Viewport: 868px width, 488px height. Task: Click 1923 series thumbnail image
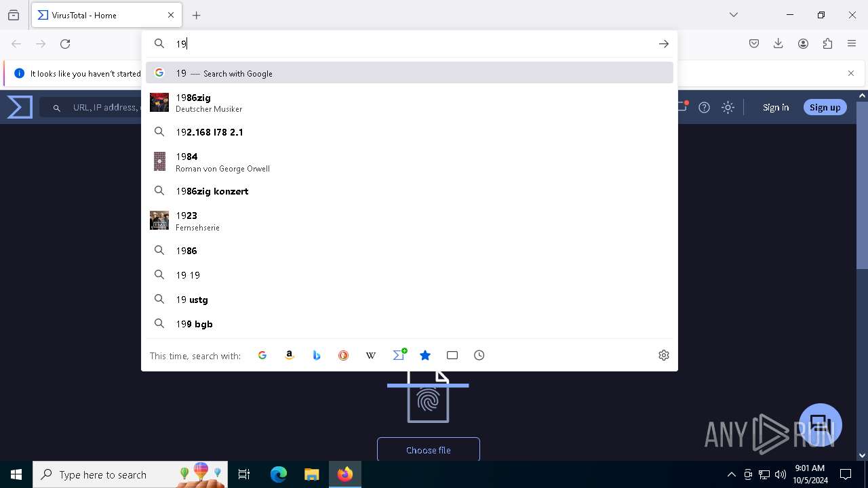coord(159,220)
